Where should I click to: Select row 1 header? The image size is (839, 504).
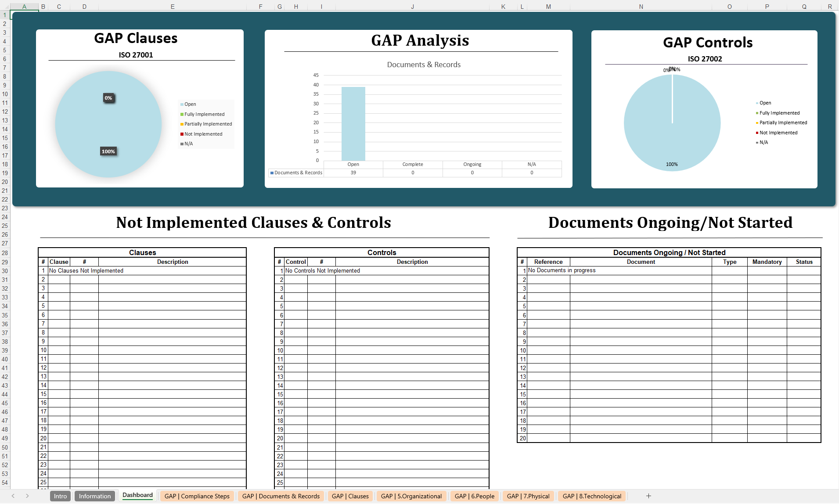(4, 14)
